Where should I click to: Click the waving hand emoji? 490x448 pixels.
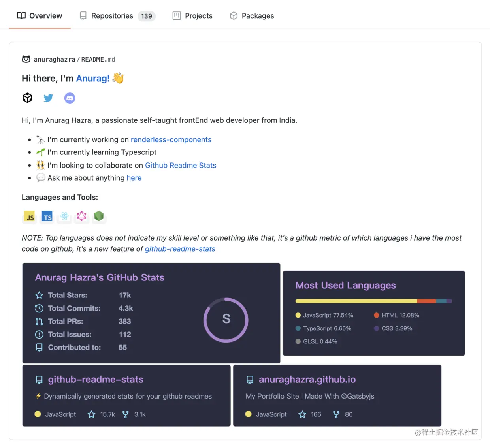coord(118,78)
